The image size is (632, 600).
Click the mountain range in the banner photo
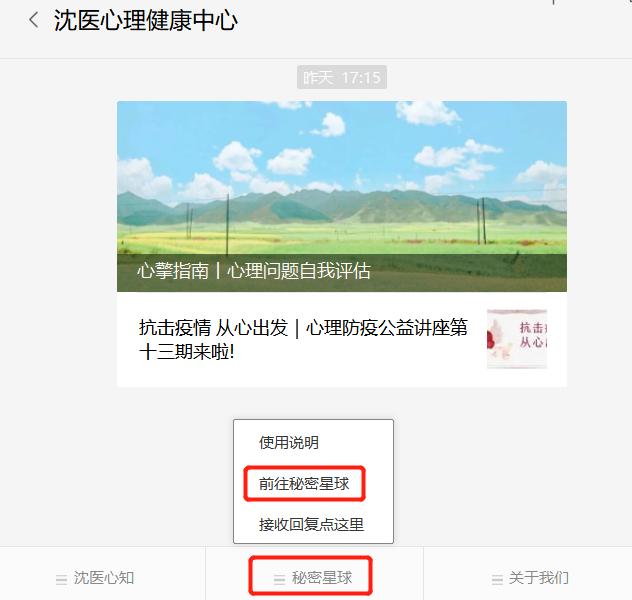(342, 208)
